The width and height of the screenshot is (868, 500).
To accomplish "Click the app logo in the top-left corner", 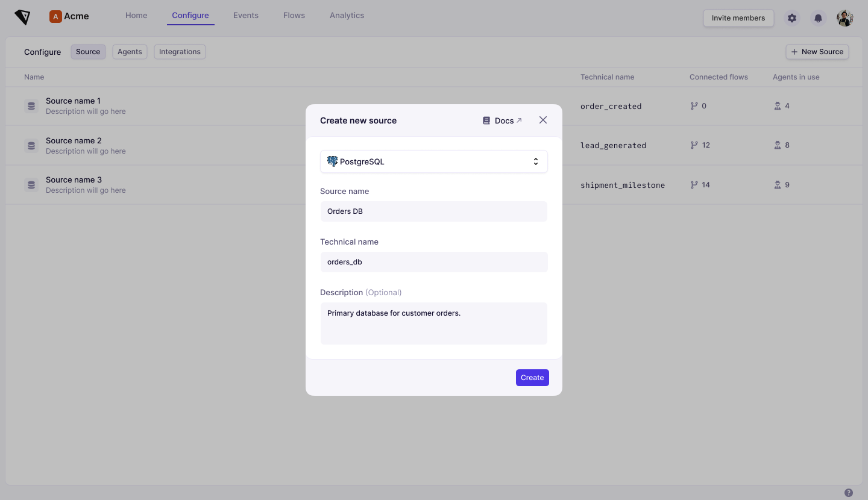I will [22, 17].
